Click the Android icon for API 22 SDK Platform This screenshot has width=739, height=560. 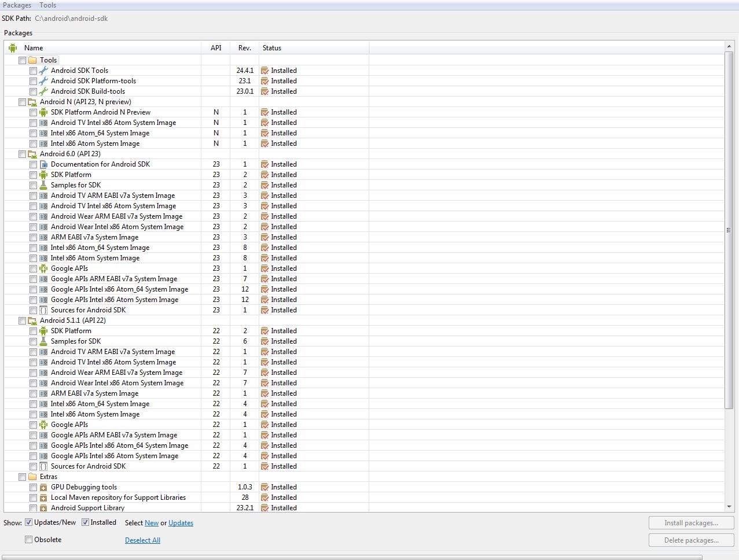(43, 331)
